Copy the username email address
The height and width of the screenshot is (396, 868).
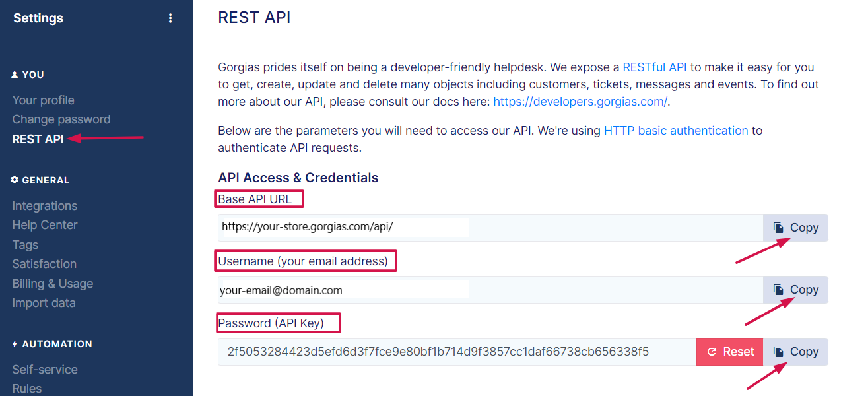pos(795,290)
